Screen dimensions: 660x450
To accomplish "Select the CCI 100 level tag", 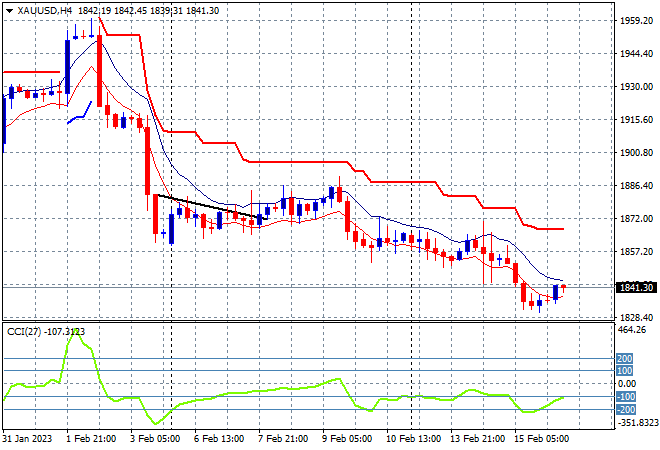I will tap(625, 371).
